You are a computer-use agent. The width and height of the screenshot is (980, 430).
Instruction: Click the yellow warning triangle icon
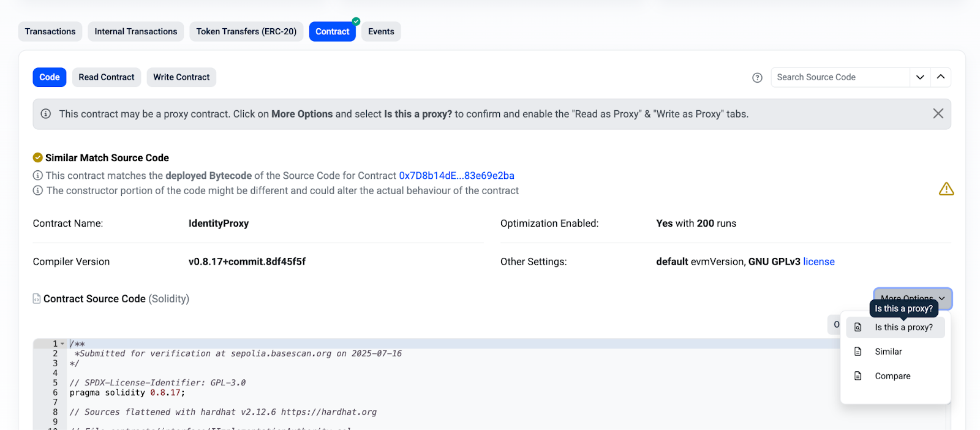[946, 189]
